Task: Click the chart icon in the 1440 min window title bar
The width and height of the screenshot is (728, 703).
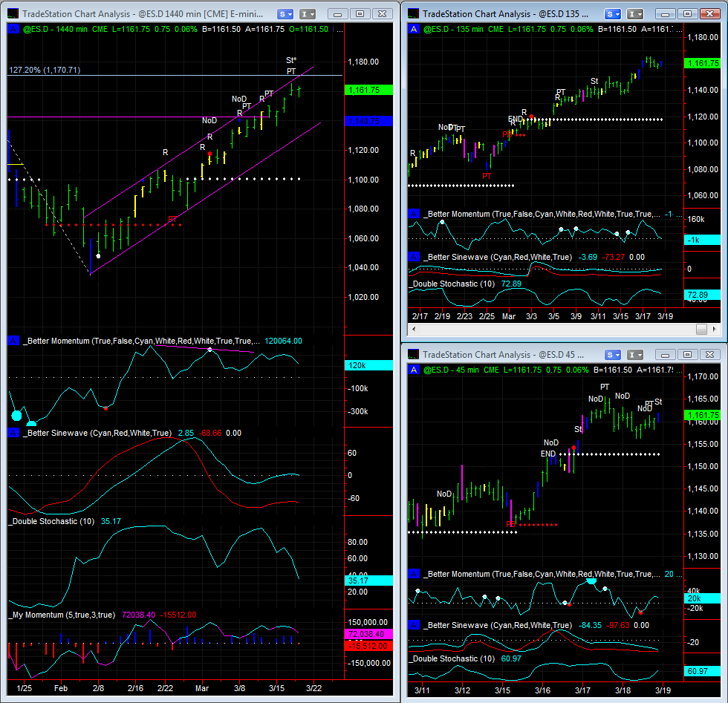Action: tap(13, 14)
